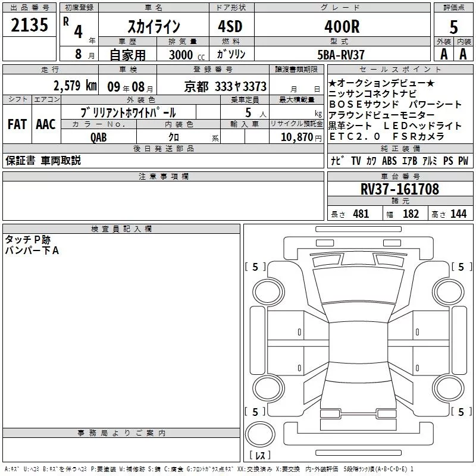Click the fuel type ガソリン
This screenshot has height=476, width=476.
coord(231,54)
